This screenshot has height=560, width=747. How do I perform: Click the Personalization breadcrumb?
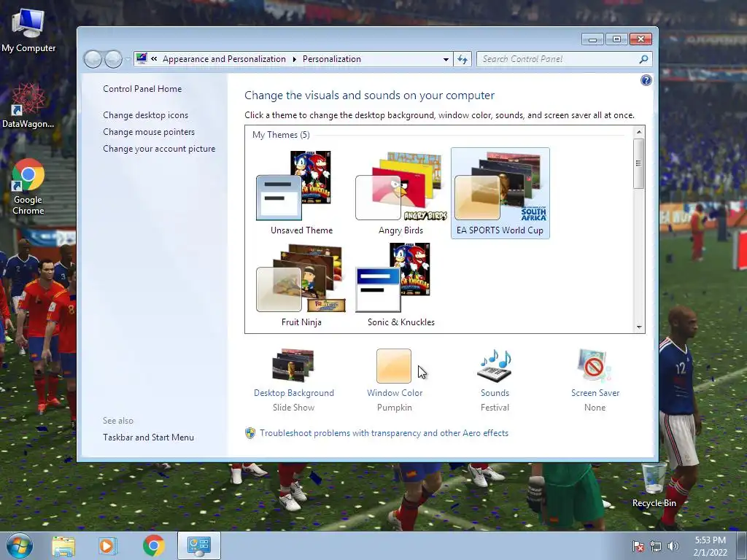[332, 59]
